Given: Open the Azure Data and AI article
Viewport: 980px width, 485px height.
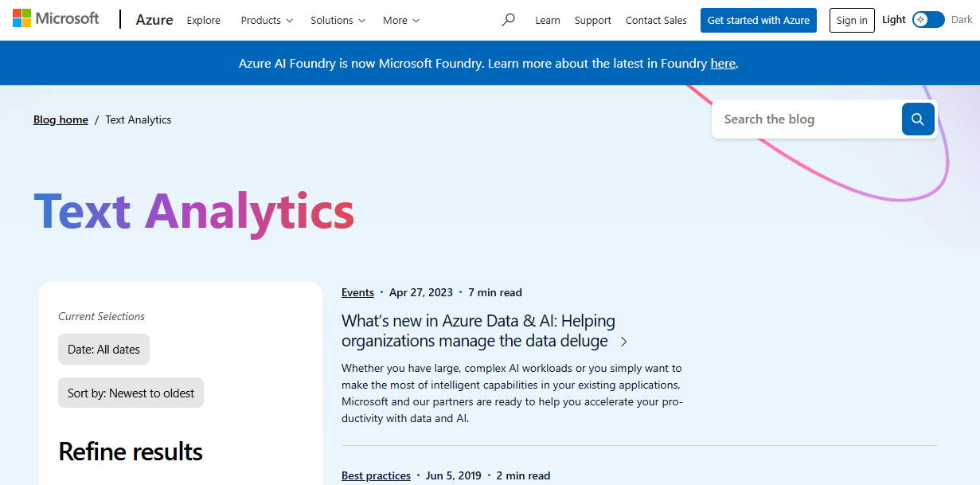Looking at the screenshot, I should [x=478, y=330].
